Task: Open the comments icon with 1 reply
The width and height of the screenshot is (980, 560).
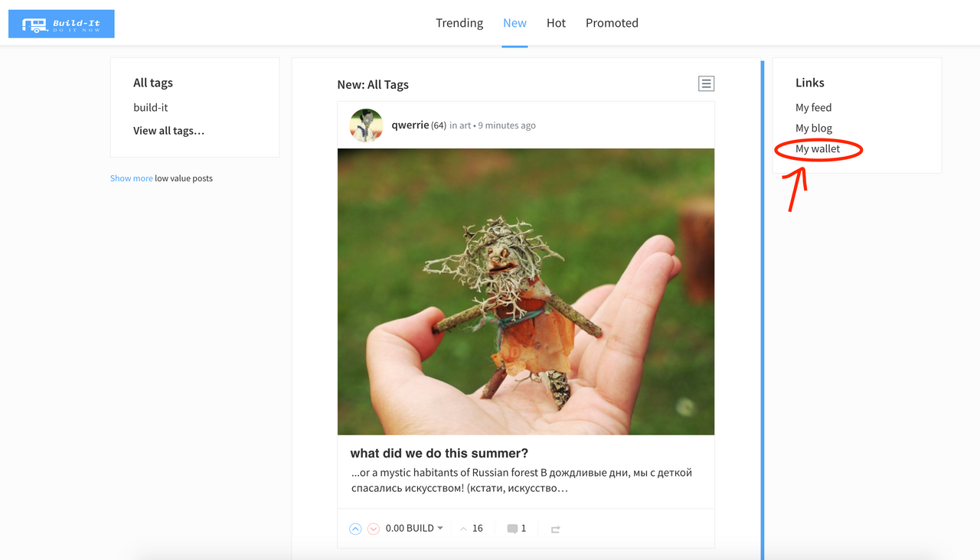Action: tap(517, 528)
